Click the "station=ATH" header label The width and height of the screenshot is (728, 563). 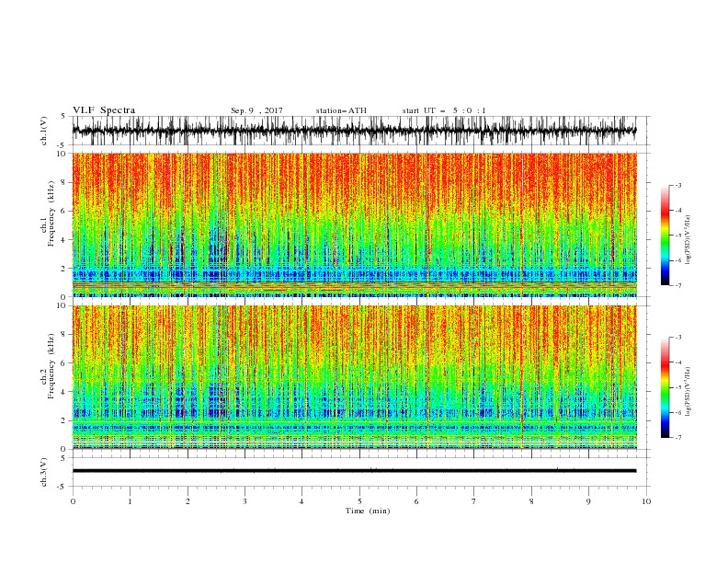click(x=341, y=110)
